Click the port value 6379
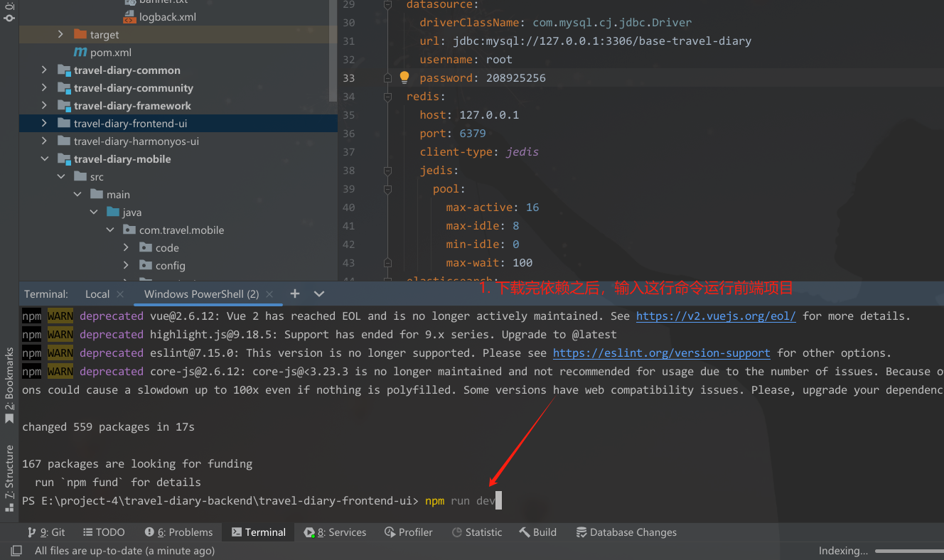Viewport: 944px width, 560px height. click(473, 134)
